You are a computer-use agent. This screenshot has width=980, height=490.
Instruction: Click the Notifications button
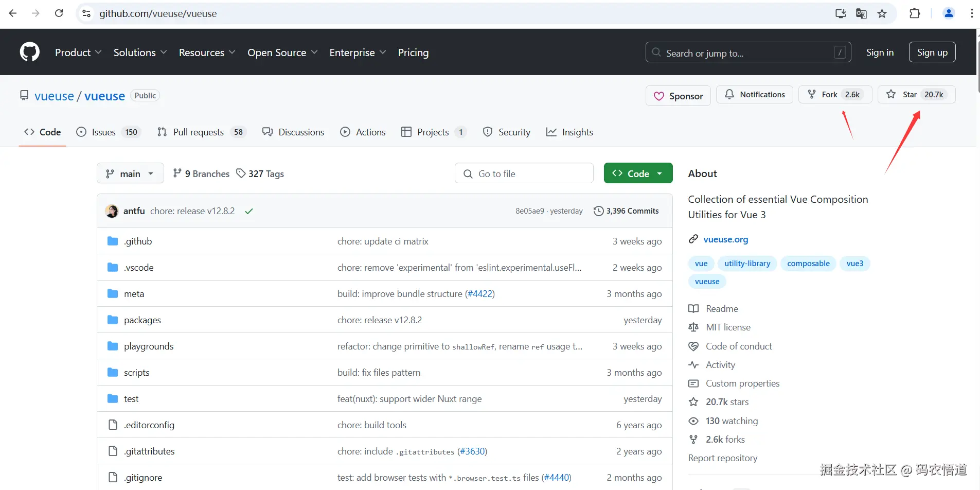[755, 95]
